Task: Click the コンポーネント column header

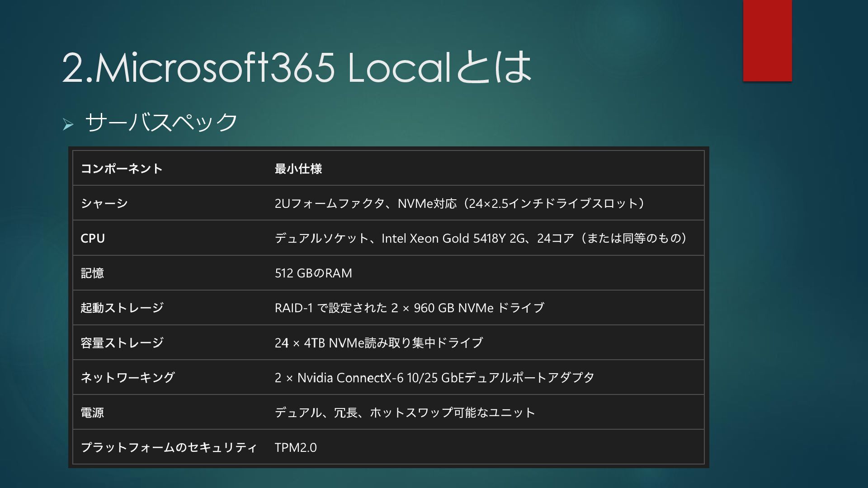Action: [x=122, y=169]
